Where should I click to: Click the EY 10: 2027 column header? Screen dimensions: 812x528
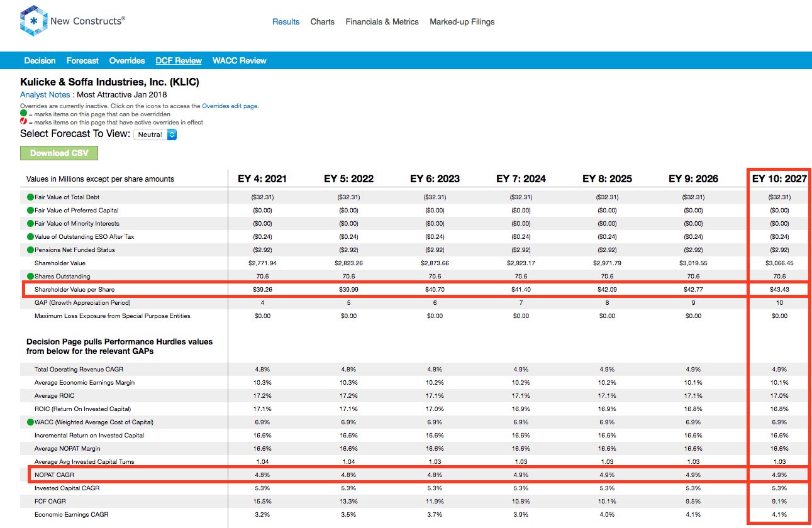[779, 179]
